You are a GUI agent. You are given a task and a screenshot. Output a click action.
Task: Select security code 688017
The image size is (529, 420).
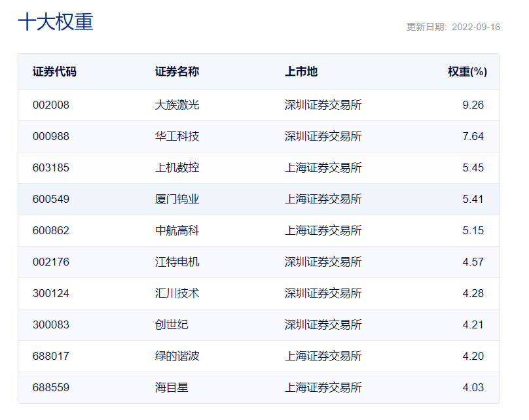pos(51,356)
